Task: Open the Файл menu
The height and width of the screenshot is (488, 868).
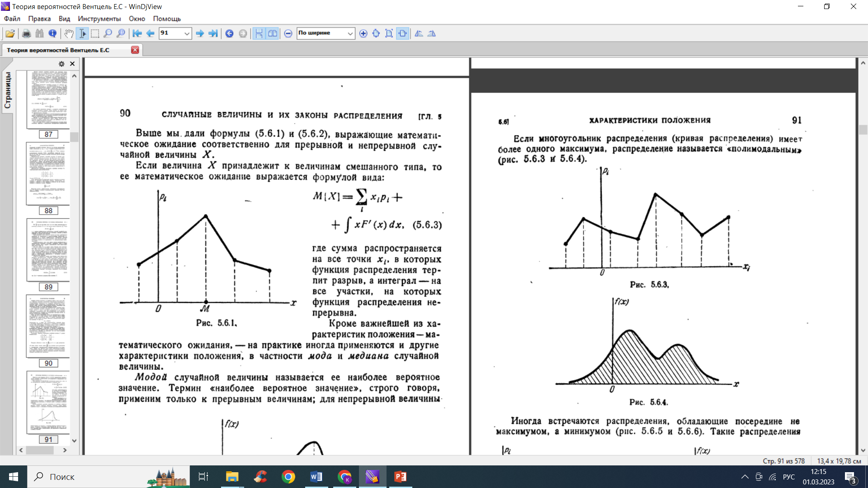Action: (x=12, y=19)
